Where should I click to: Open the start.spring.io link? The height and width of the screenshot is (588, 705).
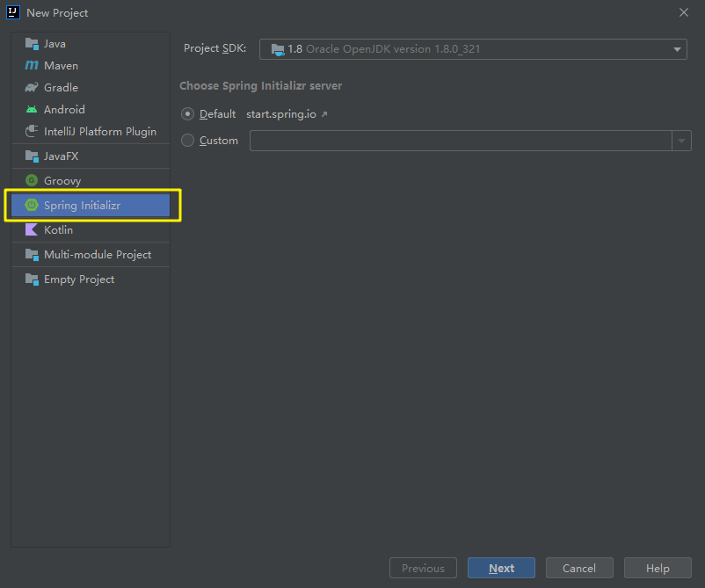pos(281,114)
